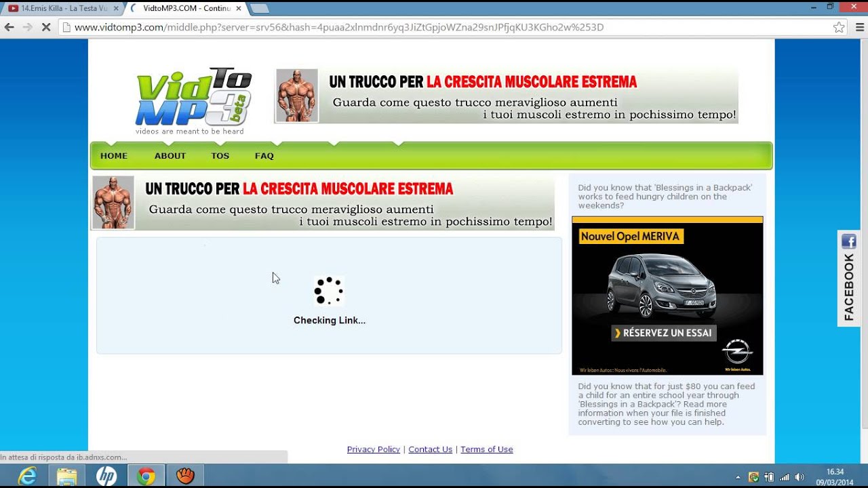This screenshot has width=868, height=488.
Task: Click battery power tray icon
Action: pyautogui.click(x=769, y=477)
